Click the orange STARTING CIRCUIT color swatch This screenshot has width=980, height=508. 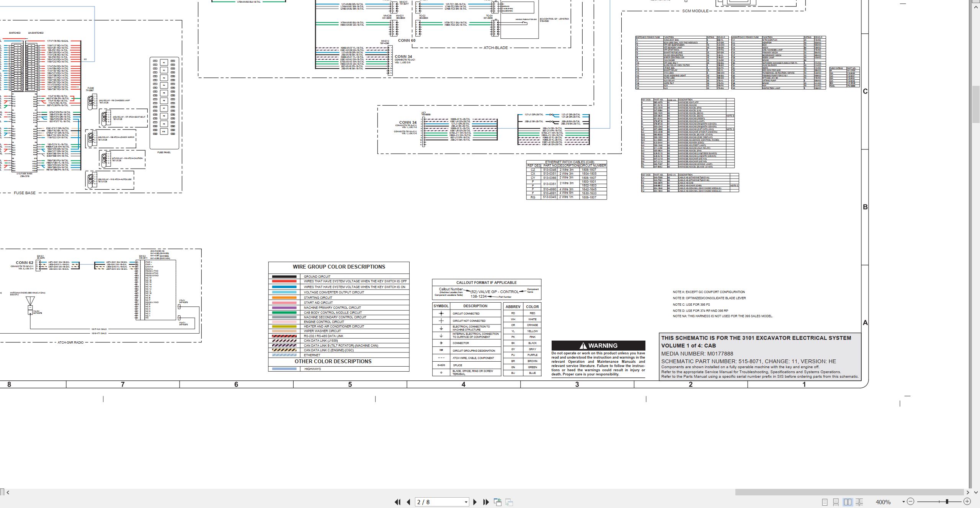284,298
